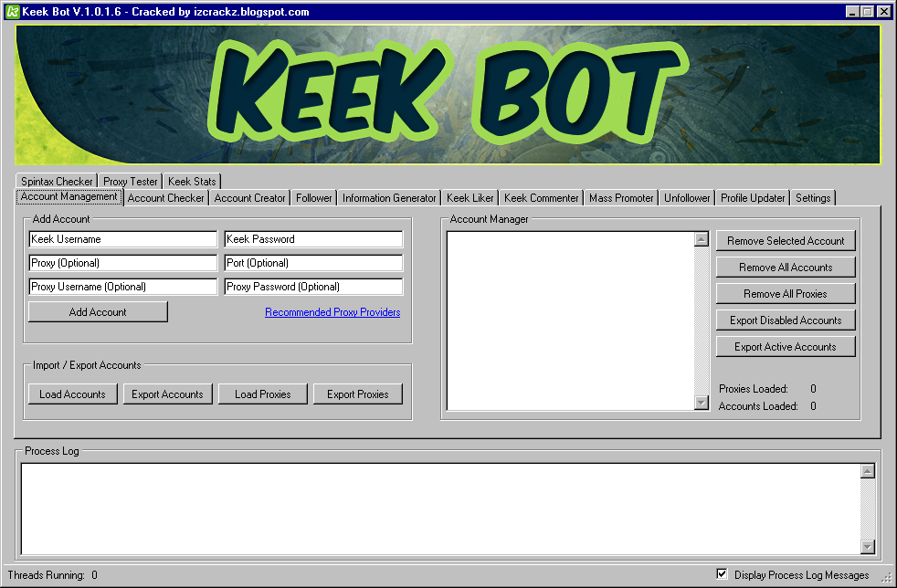Select the Mass Promoter tab
The width and height of the screenshot is (897, 588).
point(621,198)
